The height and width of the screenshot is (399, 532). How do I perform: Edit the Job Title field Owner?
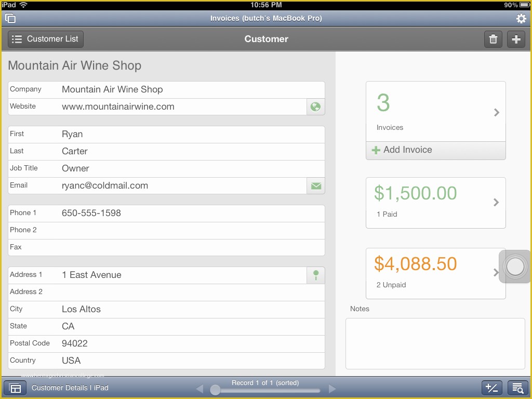(x=166, y=169)
